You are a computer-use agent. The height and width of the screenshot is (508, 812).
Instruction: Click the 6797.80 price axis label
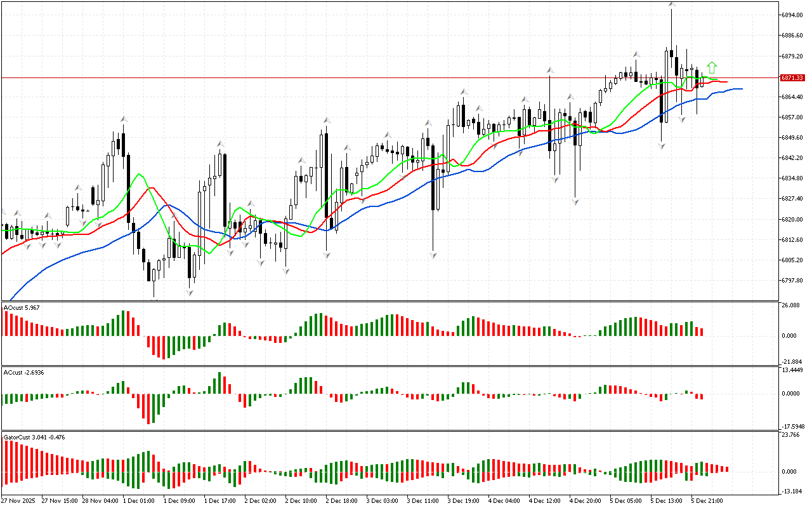pyautogui.click(x=792, y=281)
